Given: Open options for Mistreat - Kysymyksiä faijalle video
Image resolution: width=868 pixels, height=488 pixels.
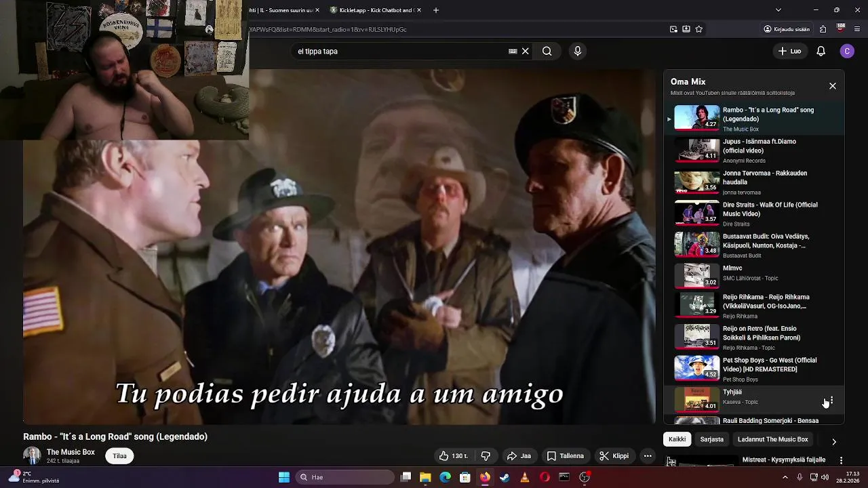Looking at the screenshot, I should pyautogui.click(x=841, y=460).
